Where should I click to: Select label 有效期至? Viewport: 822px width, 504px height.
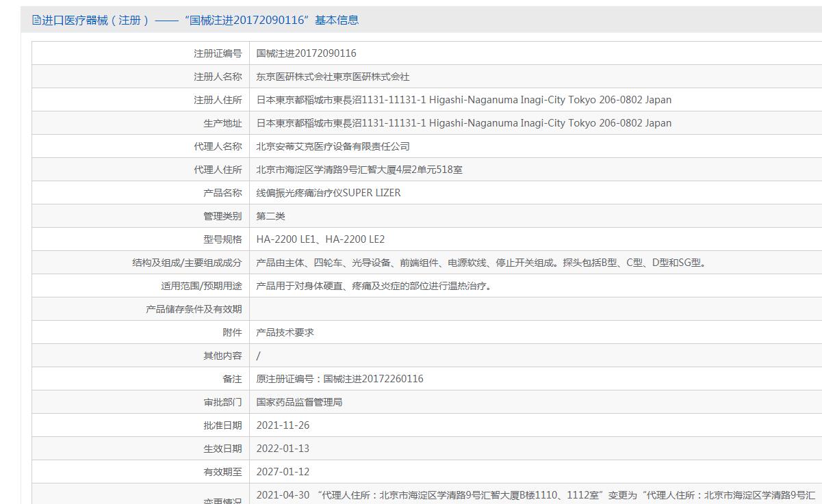(222, 472)
